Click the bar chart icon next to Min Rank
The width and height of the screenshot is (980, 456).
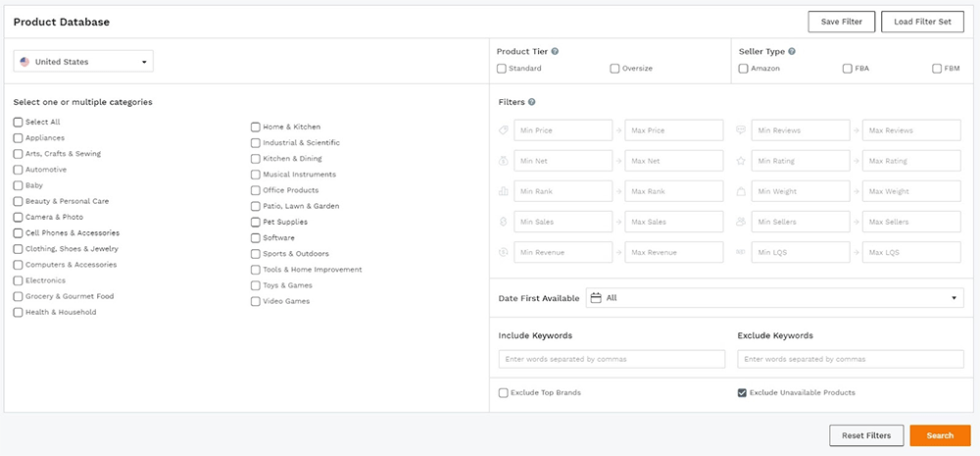click(x=504, y=191)
